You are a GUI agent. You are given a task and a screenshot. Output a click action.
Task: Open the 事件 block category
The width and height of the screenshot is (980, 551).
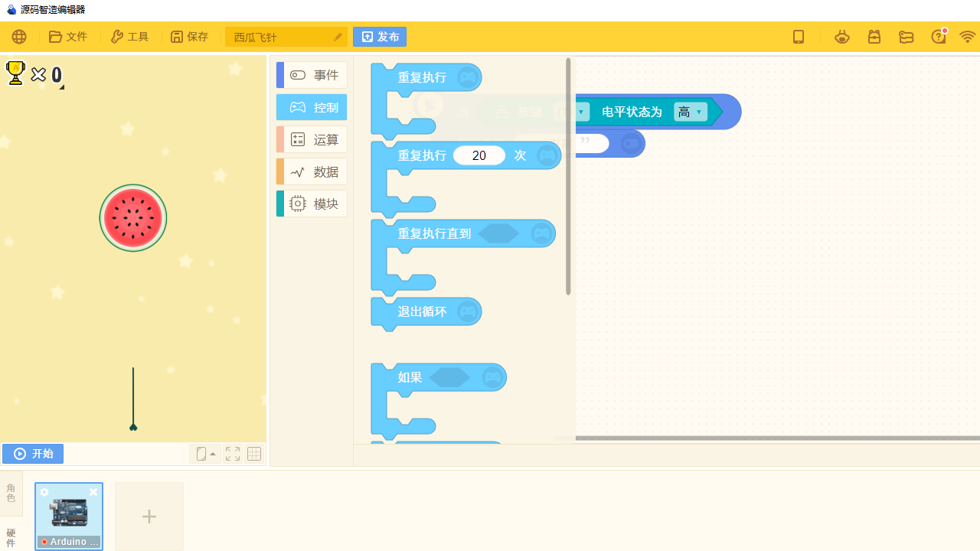click(x=312, y=74)
